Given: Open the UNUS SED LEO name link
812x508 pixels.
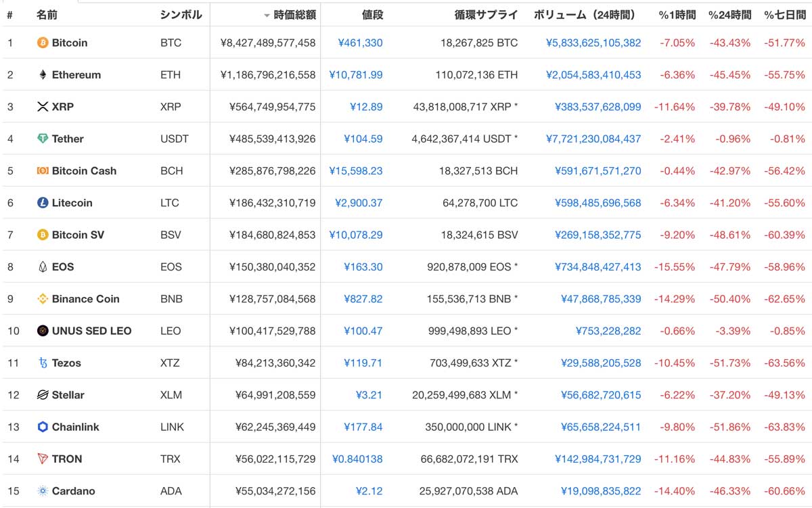Looking at the screenshot, I should point(92,331).
